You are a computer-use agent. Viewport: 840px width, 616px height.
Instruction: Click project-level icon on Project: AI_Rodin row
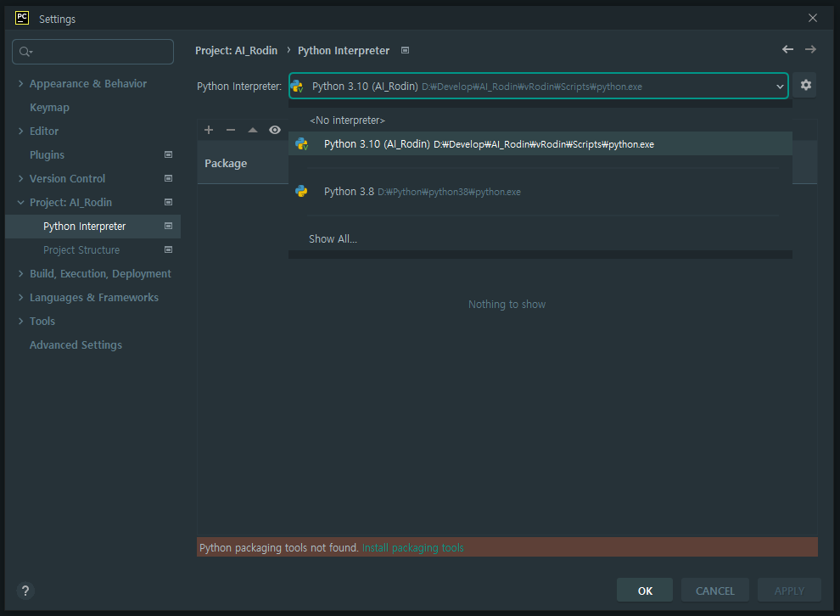[x=168, y=203]
